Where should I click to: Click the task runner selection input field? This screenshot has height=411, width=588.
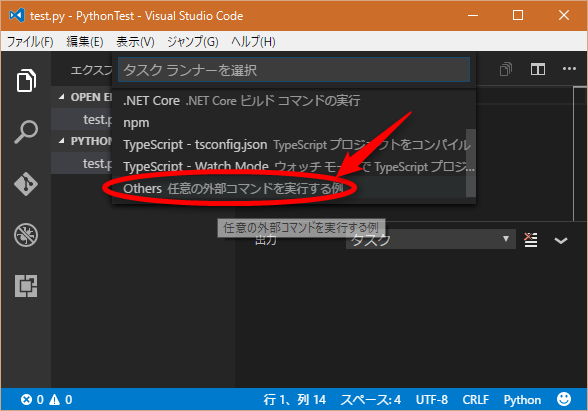[x=294, y=70]
